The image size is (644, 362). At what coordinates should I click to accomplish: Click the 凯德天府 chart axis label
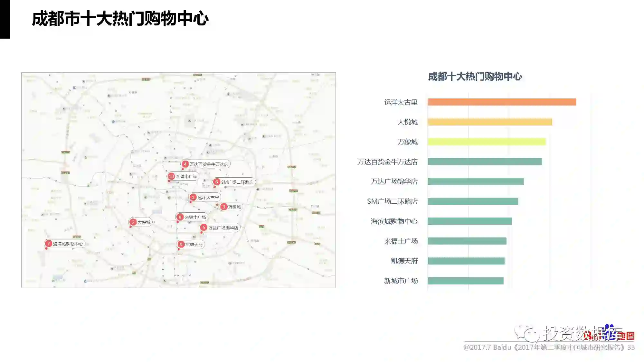click(404, 261)
